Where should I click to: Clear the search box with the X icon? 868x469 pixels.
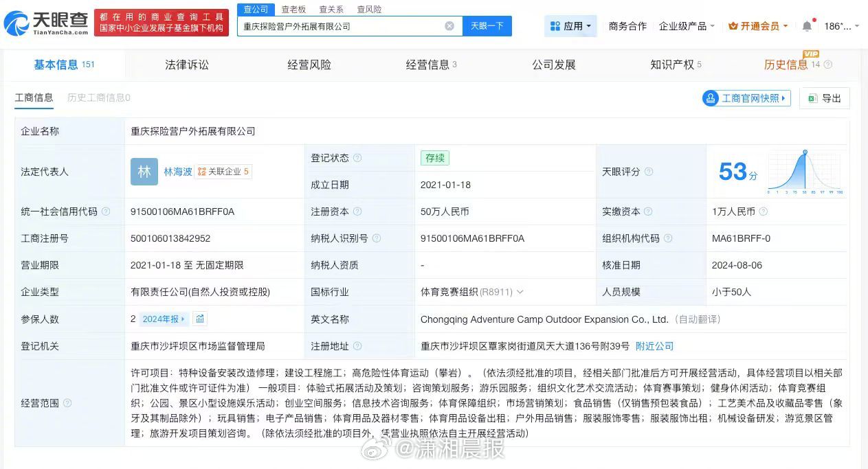point(449,26)
